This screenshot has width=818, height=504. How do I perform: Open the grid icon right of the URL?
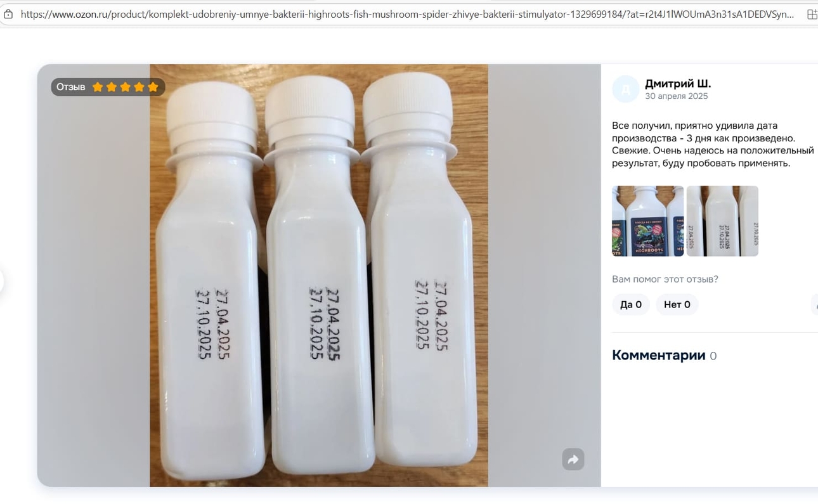point(812,14)
